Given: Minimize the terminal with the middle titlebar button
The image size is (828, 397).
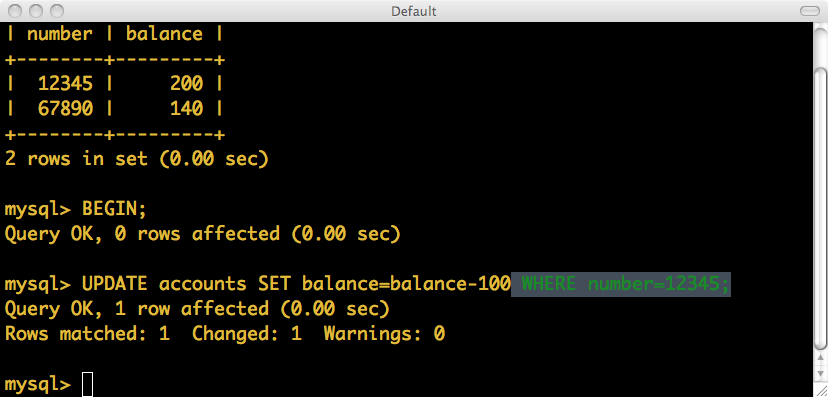Looking at the screenshot, I should [36, 11].
